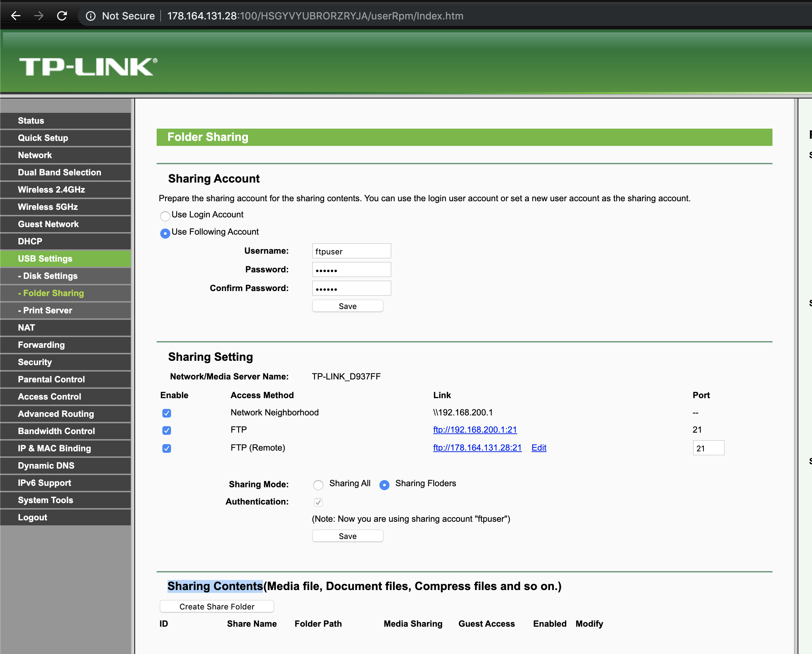Open the DHCP menu item
812x654 pixels.
(65, 241)
